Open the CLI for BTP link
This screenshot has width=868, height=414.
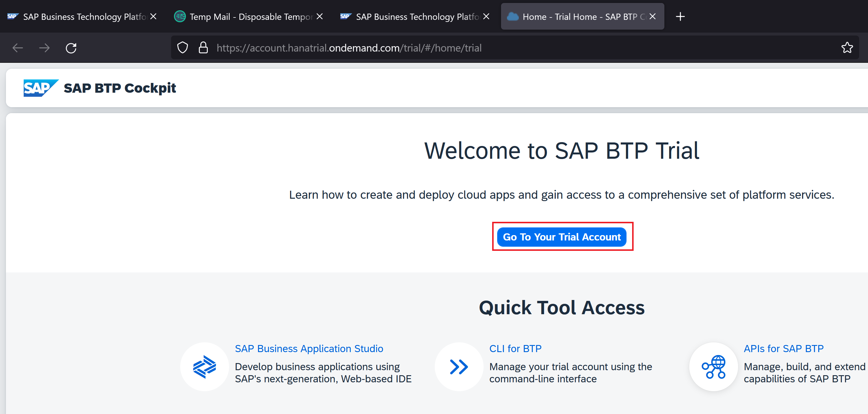515,349
